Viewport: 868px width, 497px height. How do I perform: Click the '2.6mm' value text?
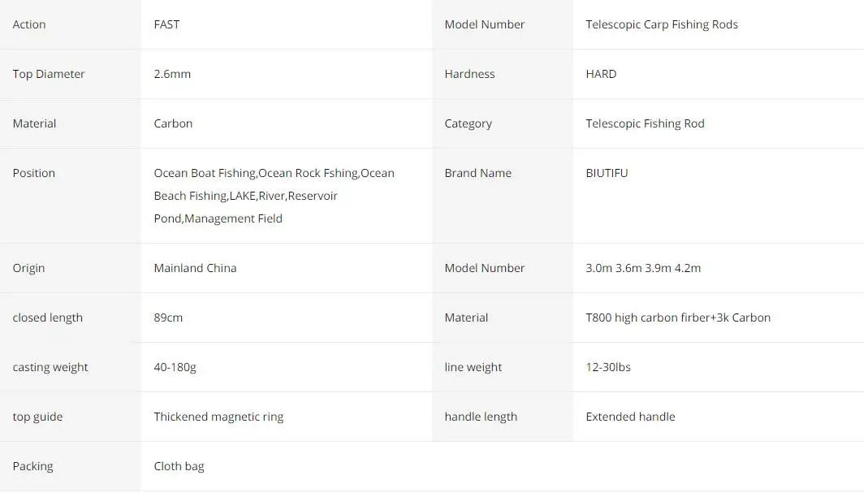coord(172,74)
